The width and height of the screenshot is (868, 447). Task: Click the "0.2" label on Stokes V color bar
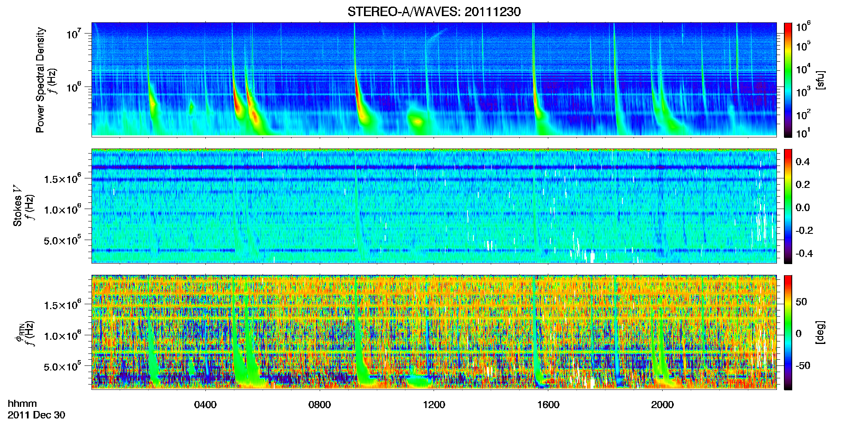coord(803,185)
